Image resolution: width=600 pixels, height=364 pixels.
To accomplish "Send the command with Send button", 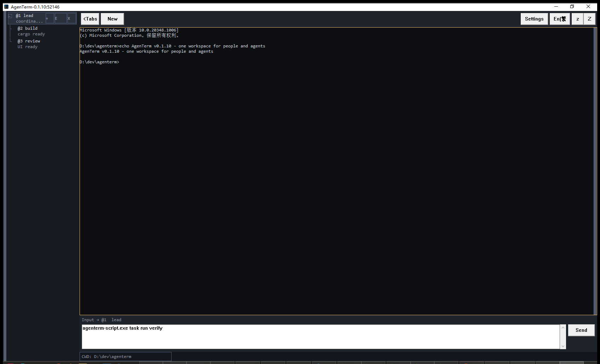I will click(x=581, y=330).
